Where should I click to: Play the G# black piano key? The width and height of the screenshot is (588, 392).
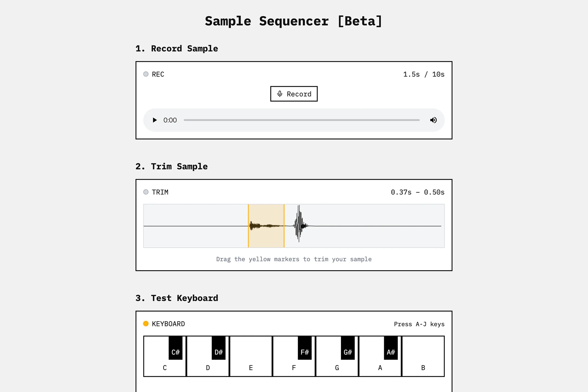348,348
